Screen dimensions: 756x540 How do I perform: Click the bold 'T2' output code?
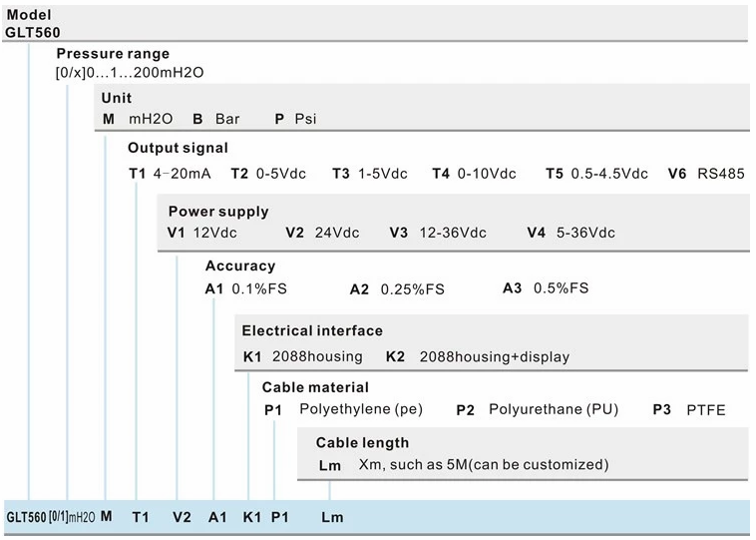tap(239, 174)
